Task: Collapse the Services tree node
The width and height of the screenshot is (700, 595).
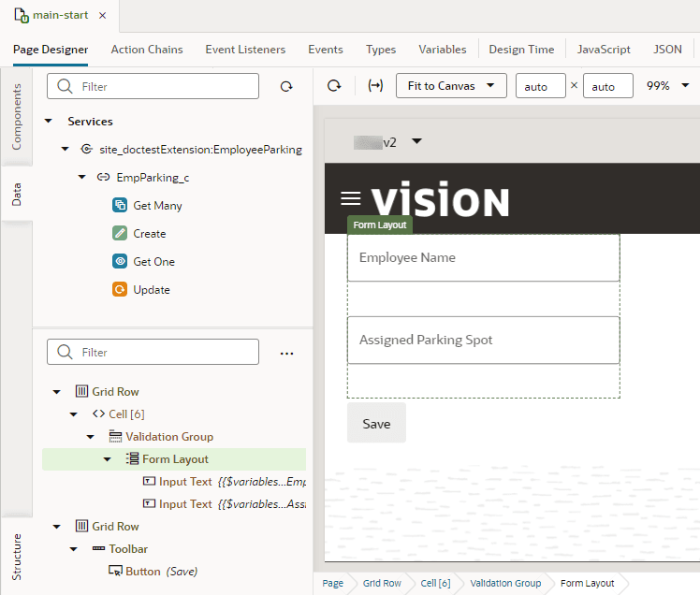Action: [49, 121]
